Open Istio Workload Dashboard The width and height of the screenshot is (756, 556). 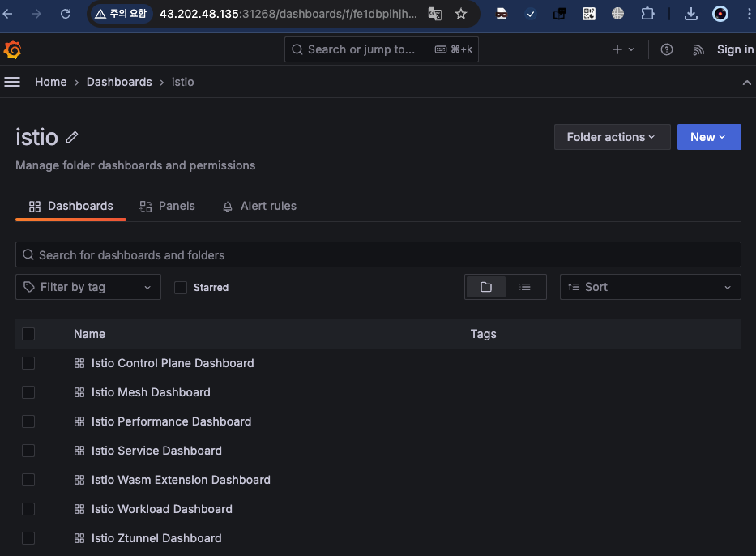click(162, 509)
